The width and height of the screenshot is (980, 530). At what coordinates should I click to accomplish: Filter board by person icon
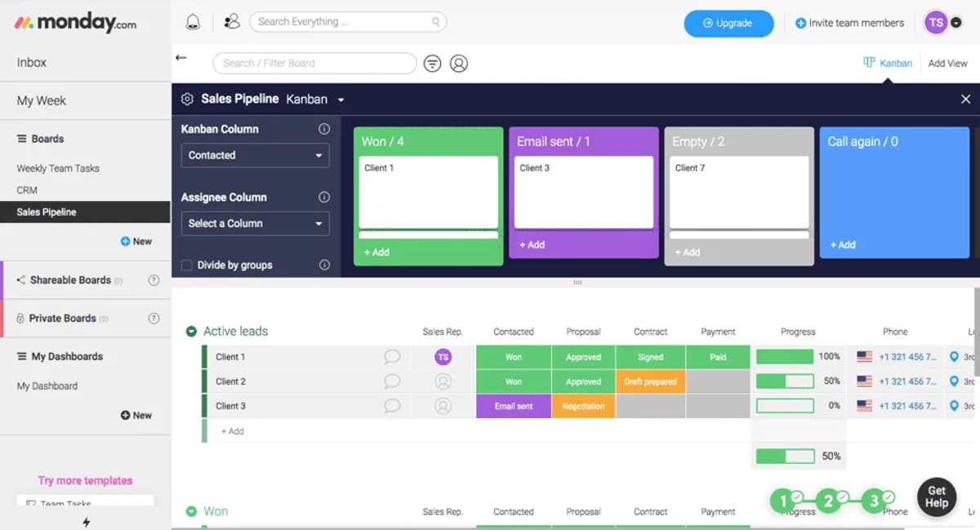[x=459, y=63]
